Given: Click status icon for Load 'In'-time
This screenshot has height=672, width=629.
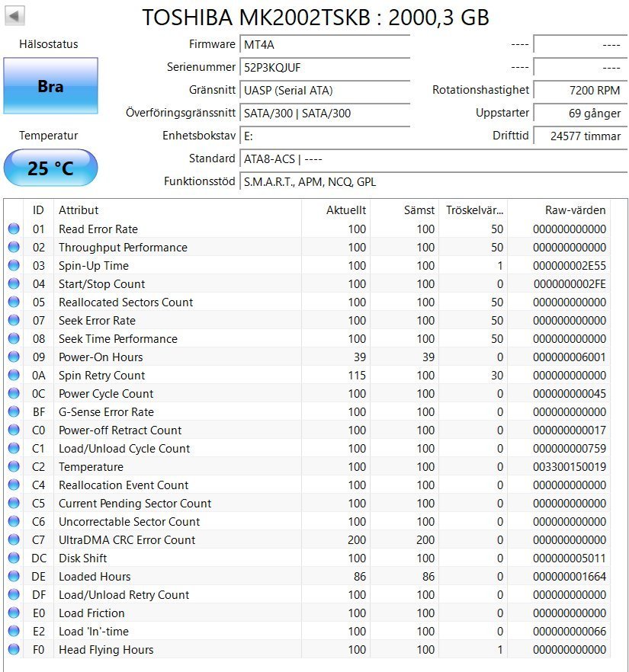Looking at the screenshot, I should 14,631.
